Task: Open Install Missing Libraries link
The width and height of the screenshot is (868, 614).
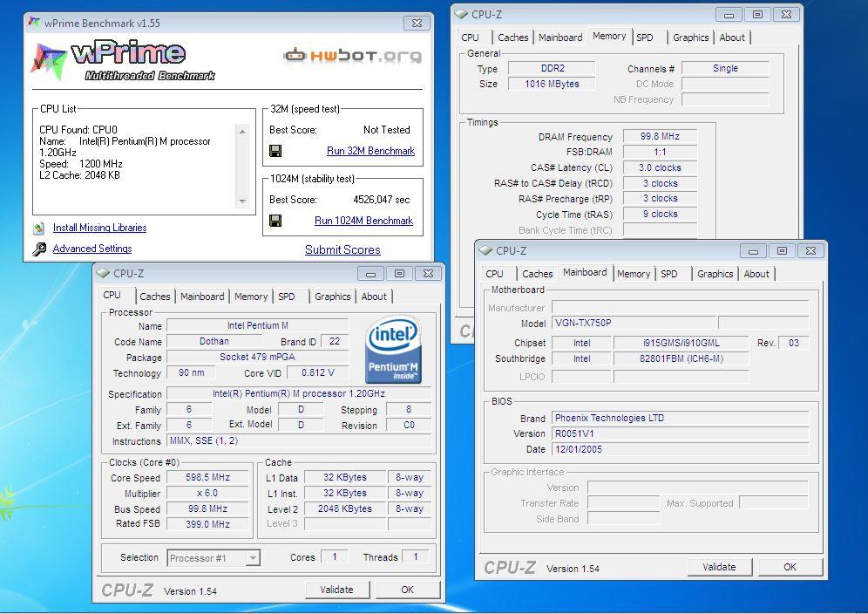Action: (x=99, y=228)
